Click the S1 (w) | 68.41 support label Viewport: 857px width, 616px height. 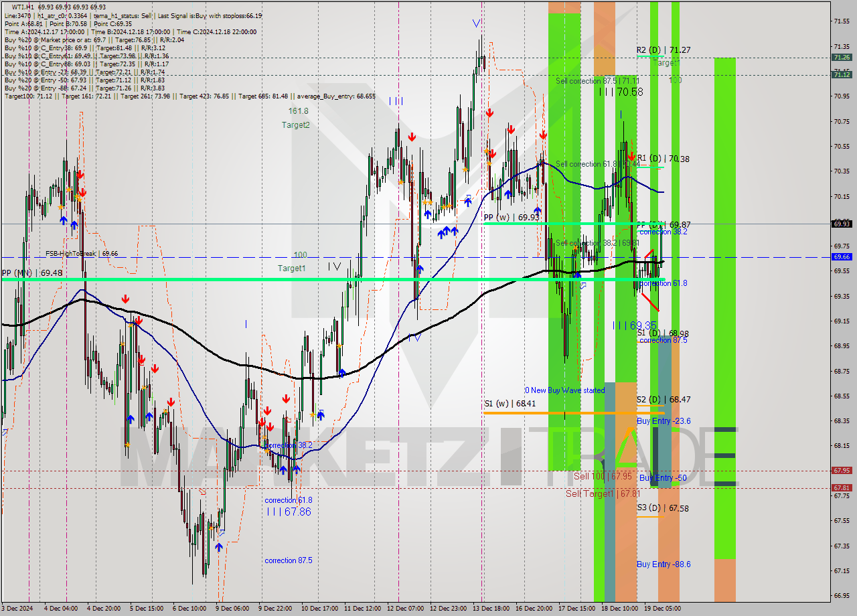pos(510,403)
